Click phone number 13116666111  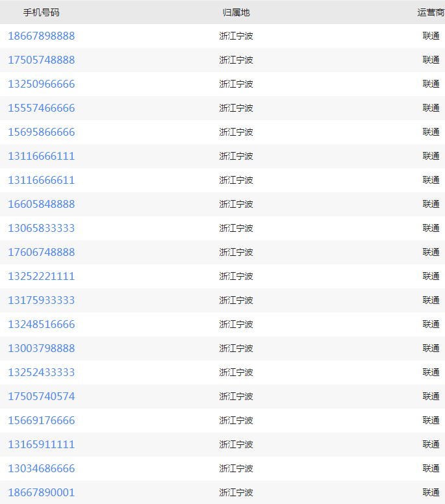[41, 157]
